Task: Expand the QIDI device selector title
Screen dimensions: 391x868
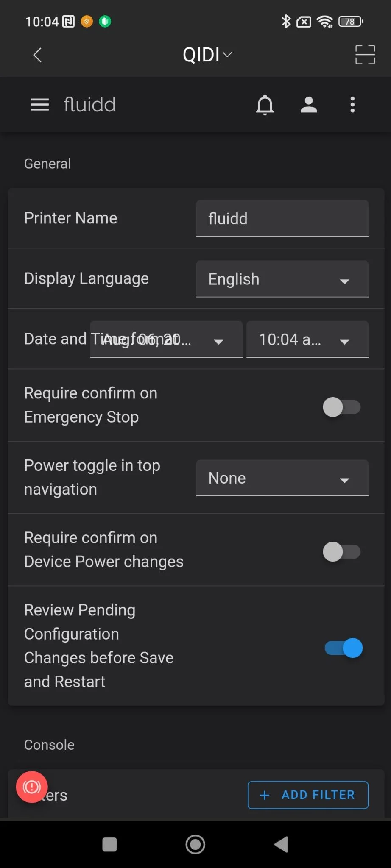Action: pos(207,55)
